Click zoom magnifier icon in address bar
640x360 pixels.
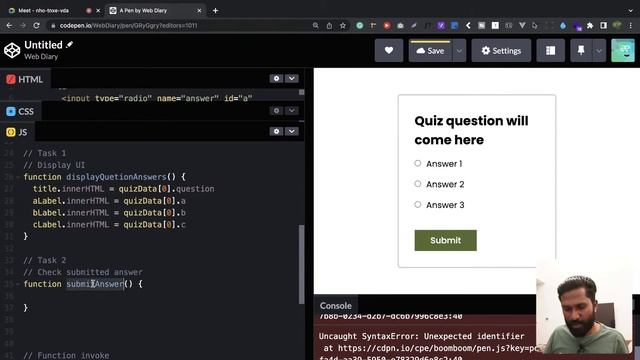point(316,25)
